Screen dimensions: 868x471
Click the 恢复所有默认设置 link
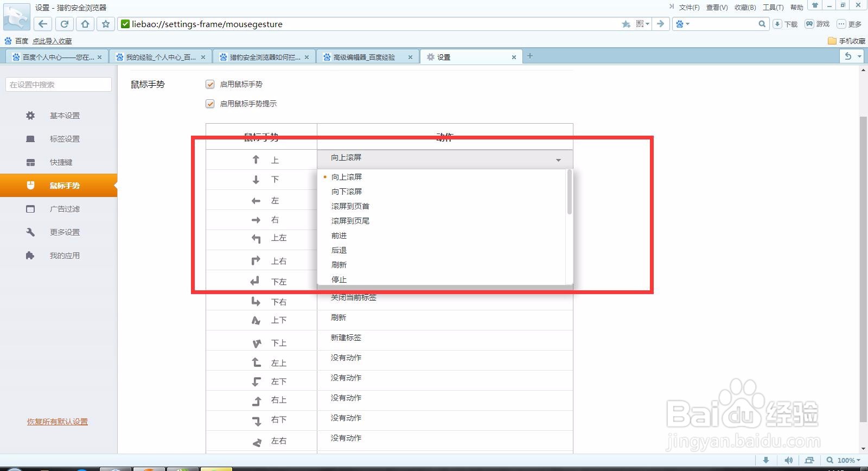[58, 422]
